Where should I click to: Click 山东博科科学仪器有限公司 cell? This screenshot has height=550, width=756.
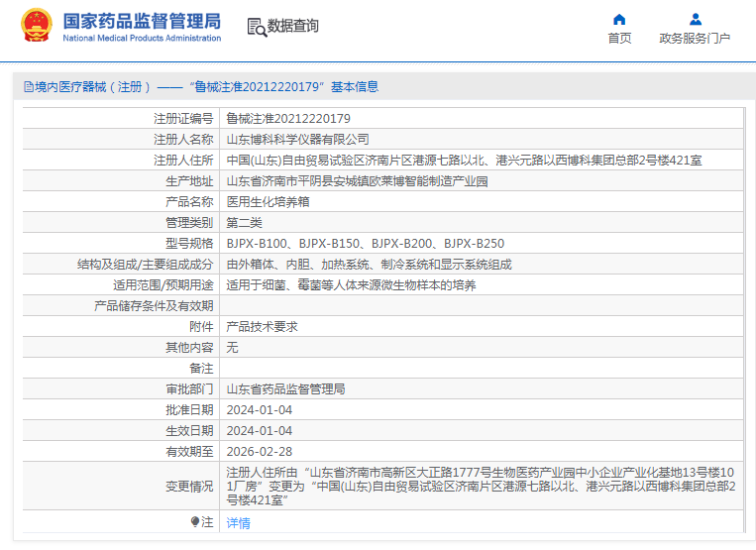coord(297,140)
